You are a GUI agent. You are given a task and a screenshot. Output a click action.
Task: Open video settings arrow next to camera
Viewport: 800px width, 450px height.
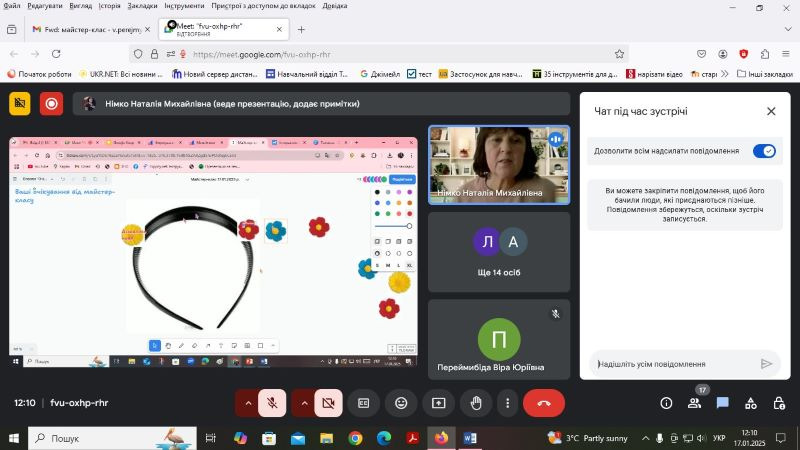point(304,403)
